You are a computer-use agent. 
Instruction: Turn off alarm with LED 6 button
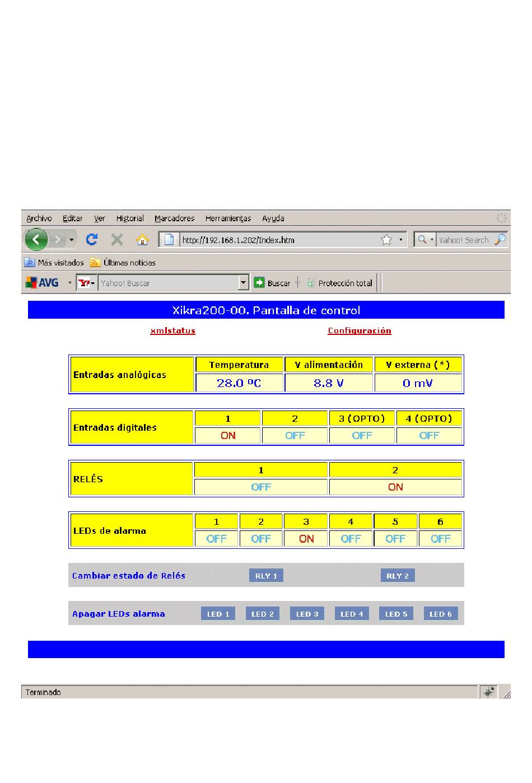[441, 614]
